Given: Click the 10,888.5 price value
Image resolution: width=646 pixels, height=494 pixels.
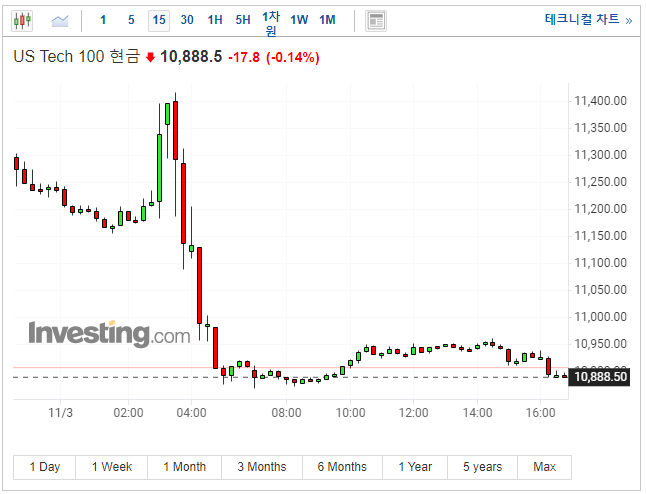Looking at the screenshot, I should point(191,56).
